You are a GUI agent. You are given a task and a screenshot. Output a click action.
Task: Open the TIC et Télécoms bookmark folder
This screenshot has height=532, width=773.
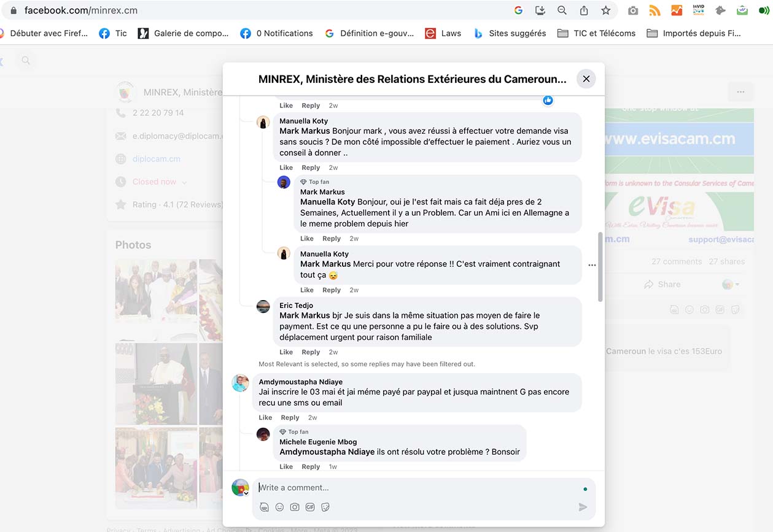point(596,33)
